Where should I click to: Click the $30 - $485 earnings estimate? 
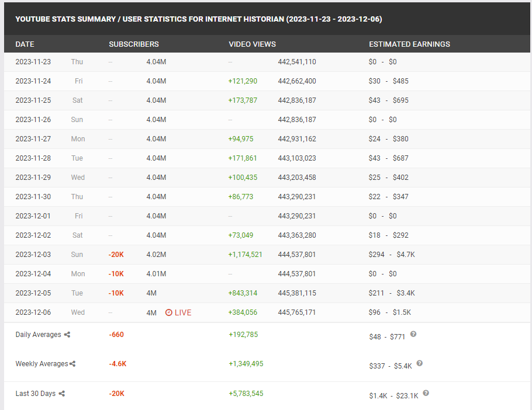[389, 81]
